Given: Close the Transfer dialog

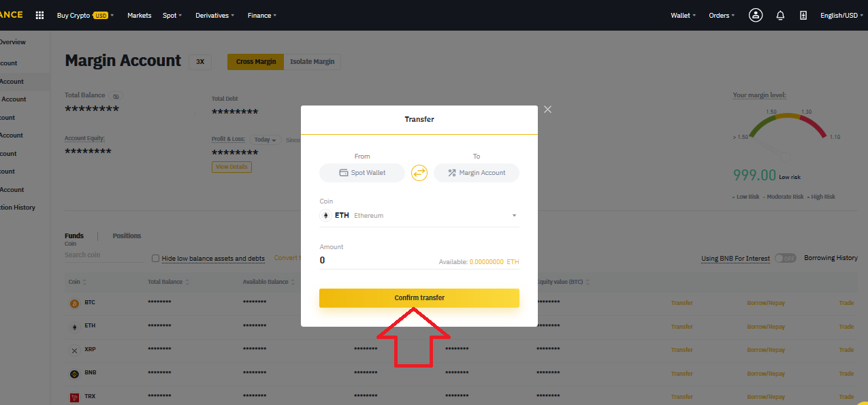Looking at the screenshot, I should coord(548,109).
